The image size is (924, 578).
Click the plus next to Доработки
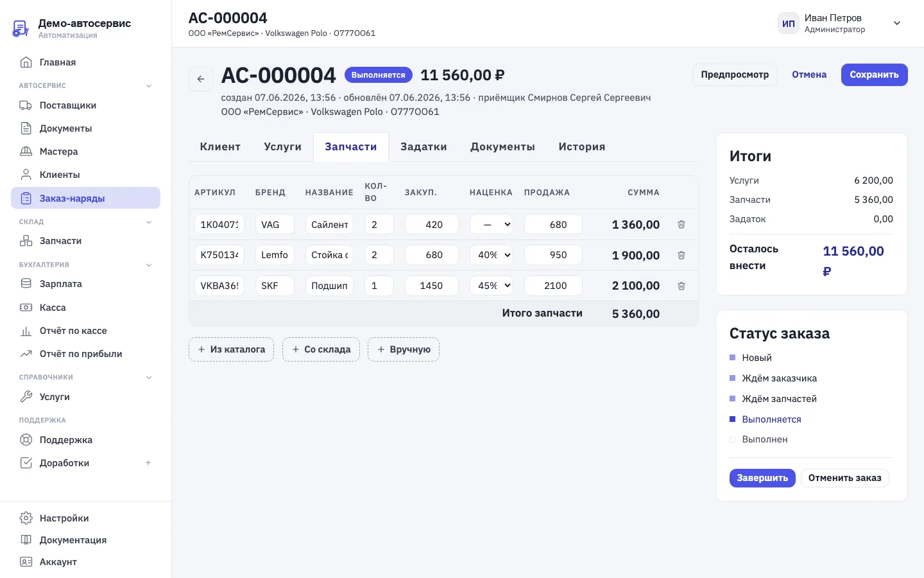tap(148, 463)
